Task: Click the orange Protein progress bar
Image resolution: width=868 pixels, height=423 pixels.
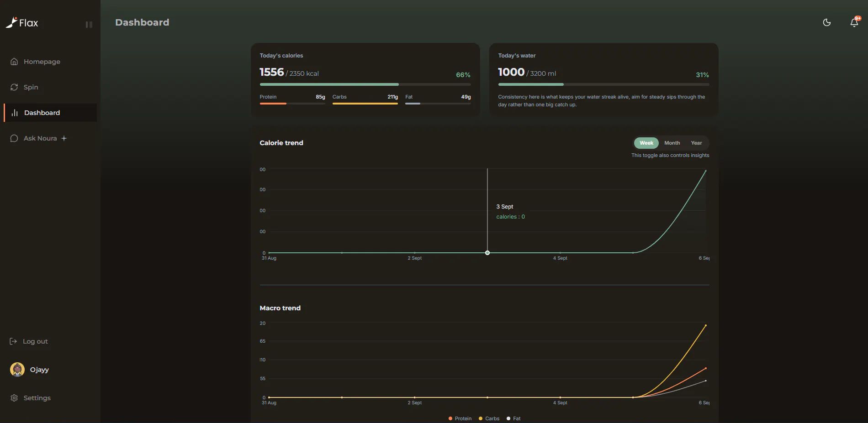Action: click(x=292, y=104)
